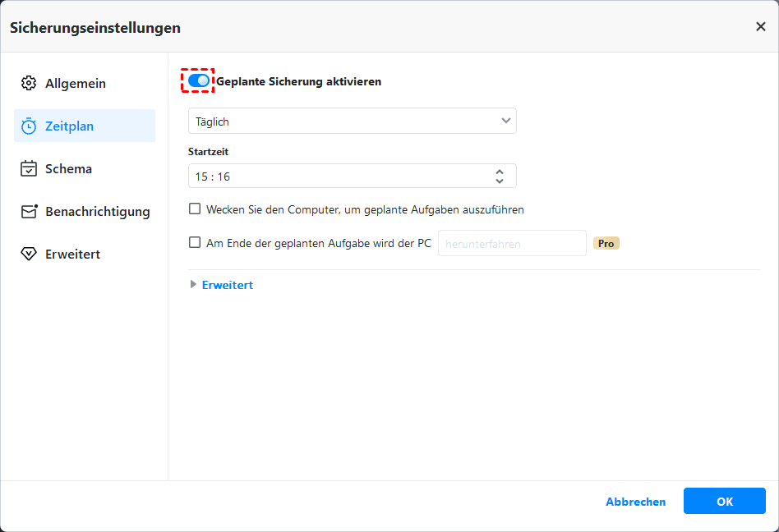This screenshot has height=532, width=779.
Task: Click the OK button
Action: 724,502
